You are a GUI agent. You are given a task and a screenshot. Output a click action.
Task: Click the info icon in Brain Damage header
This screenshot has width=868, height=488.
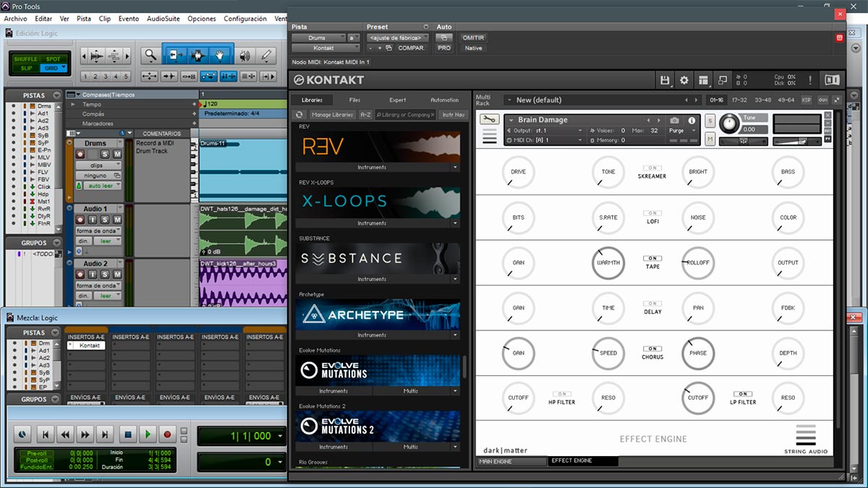692,120
